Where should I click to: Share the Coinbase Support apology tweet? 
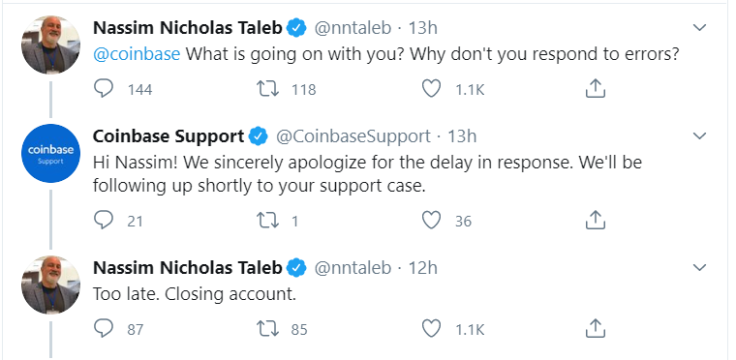pyautogui.click(x=595, y=220)
